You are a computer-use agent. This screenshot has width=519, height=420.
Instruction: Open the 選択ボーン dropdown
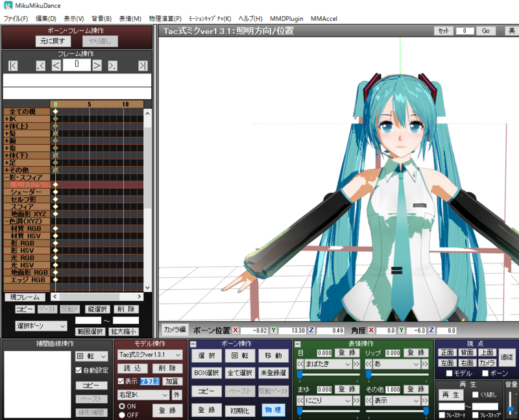[41, 326]
